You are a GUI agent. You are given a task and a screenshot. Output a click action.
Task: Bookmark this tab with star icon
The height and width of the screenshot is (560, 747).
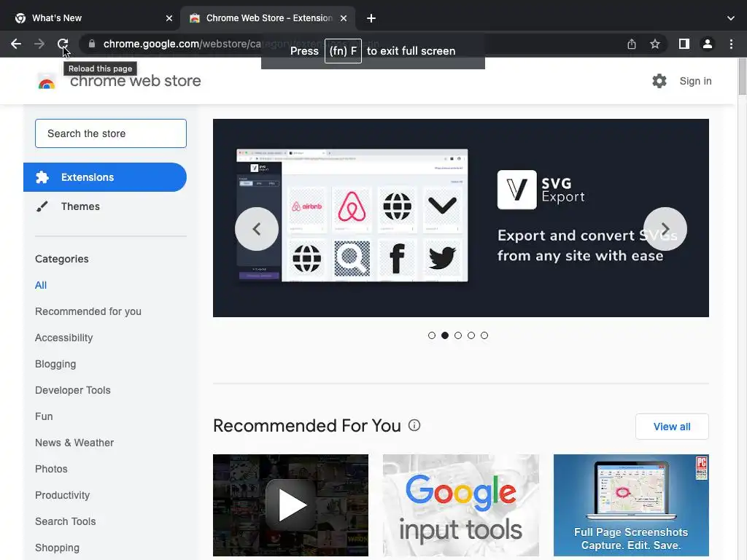(x=655, y=44)
